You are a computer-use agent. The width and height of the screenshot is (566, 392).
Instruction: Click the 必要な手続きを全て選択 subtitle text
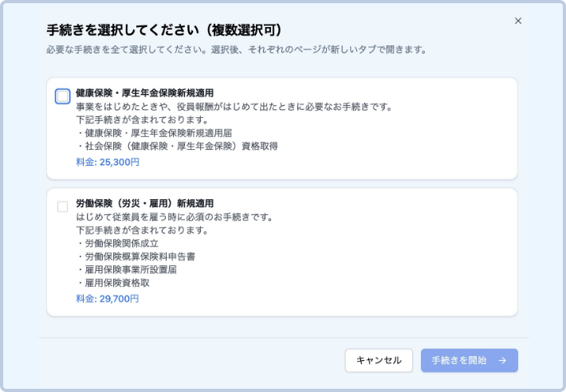tap(236, 49)
